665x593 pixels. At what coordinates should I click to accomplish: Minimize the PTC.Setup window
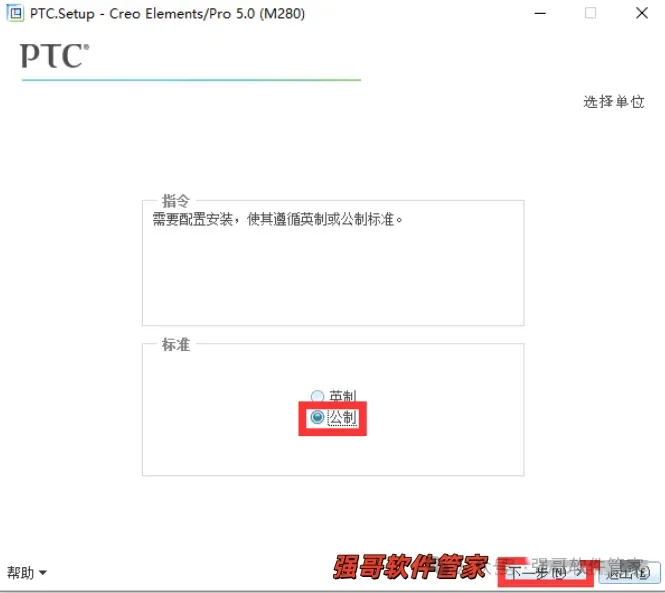540,13
